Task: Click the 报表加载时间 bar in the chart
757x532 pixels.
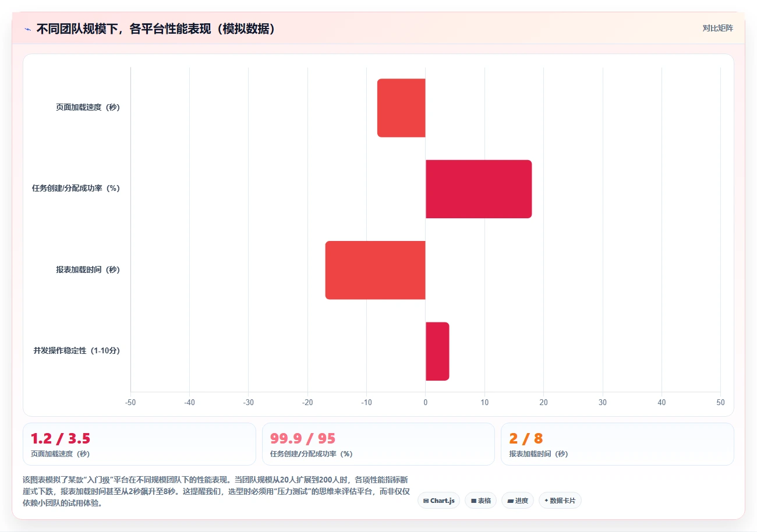Action: point(376,270)
